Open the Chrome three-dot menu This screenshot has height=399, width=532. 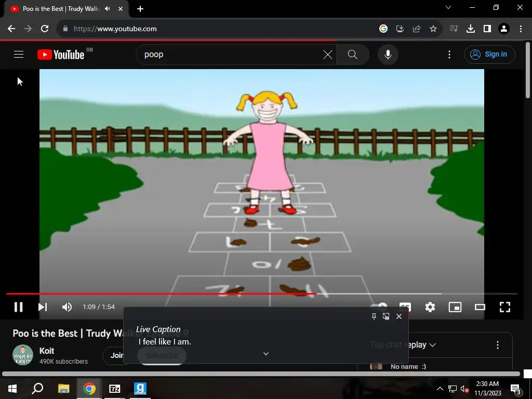click(x=521, y=29)
